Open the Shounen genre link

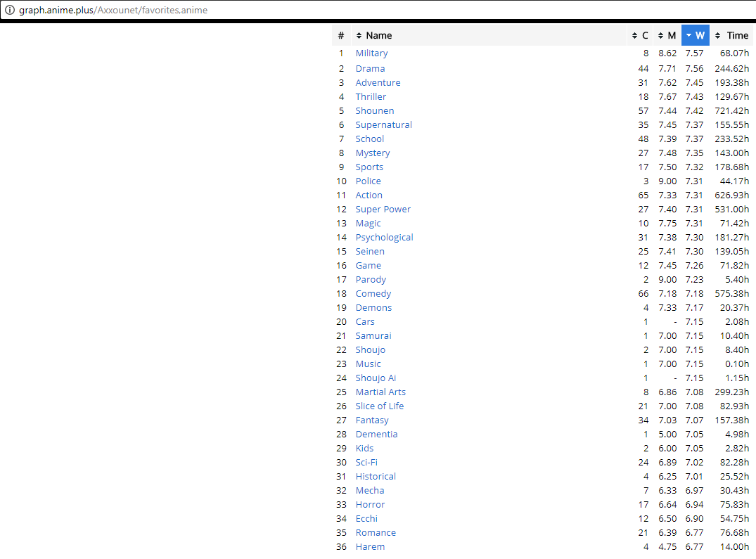point(375,110)
